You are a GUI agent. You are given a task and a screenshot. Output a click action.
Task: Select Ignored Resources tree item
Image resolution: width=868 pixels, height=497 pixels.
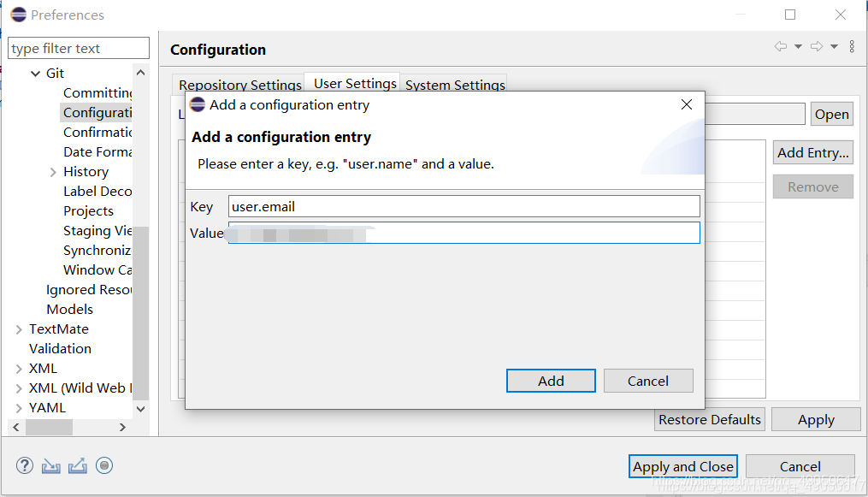coord(89,289)
